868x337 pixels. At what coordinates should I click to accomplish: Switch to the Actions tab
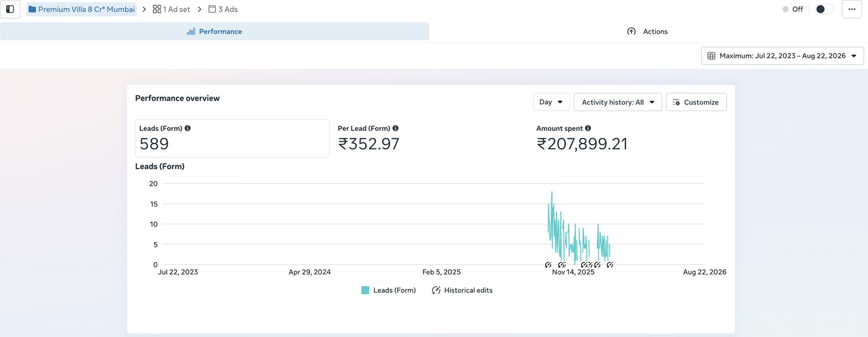pyautogui.click(x=648, y=31)
